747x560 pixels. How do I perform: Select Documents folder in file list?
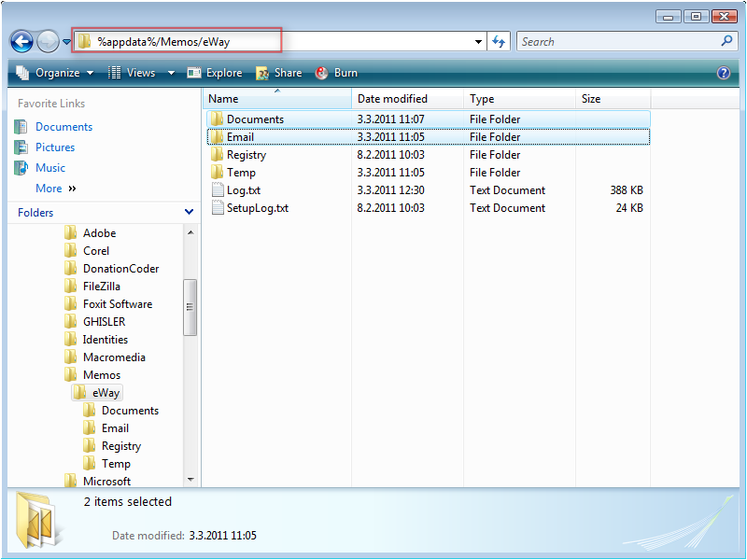429,119
